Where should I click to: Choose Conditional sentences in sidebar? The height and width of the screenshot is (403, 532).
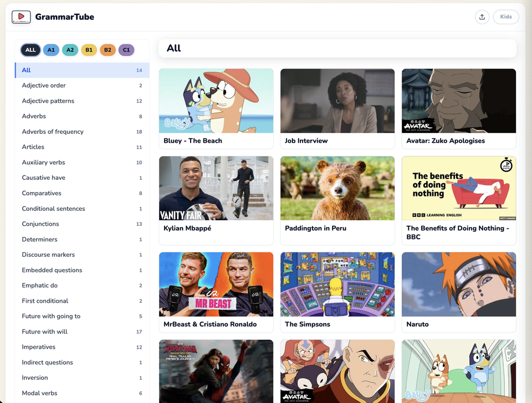(x=82, y=209)
